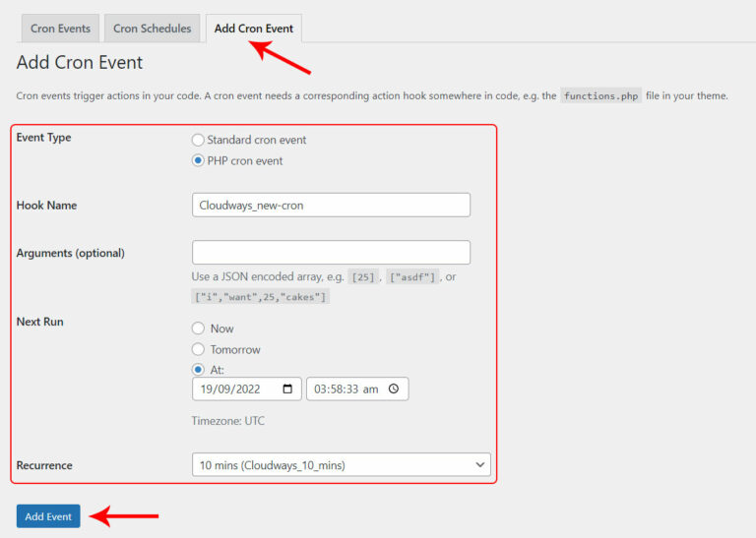Viewport: 756px width, 538px height.
Task: Select the Standard cron event radio button
Action: [x=198, y=140]
